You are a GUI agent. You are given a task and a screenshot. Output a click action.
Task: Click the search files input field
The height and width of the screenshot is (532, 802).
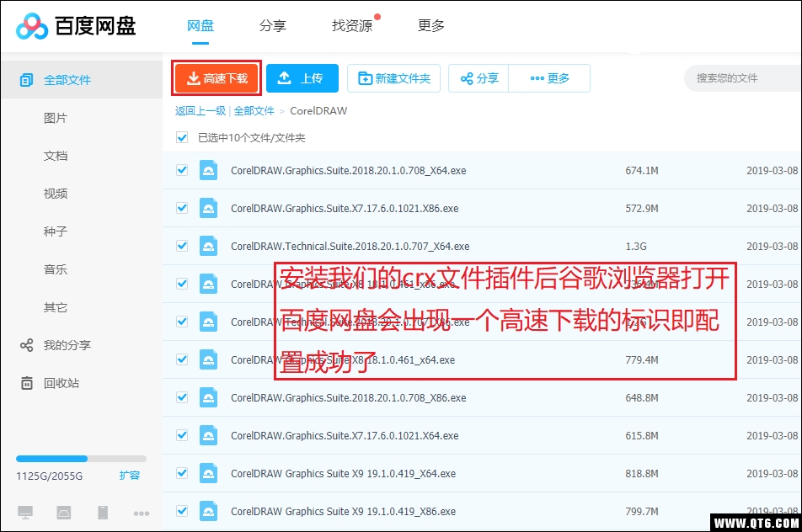tap(743, 78)
